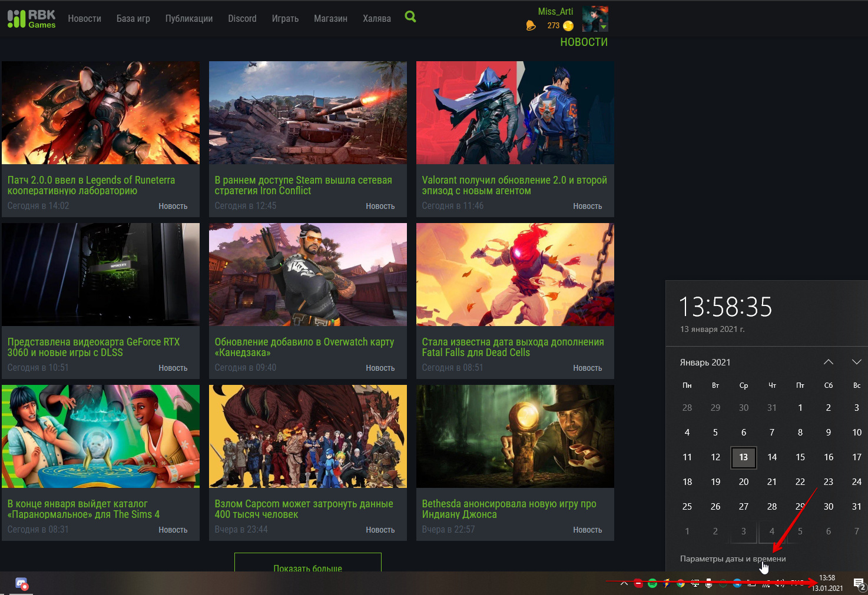
Task: Select January 25 in calendar
Action: coord(687,507)
